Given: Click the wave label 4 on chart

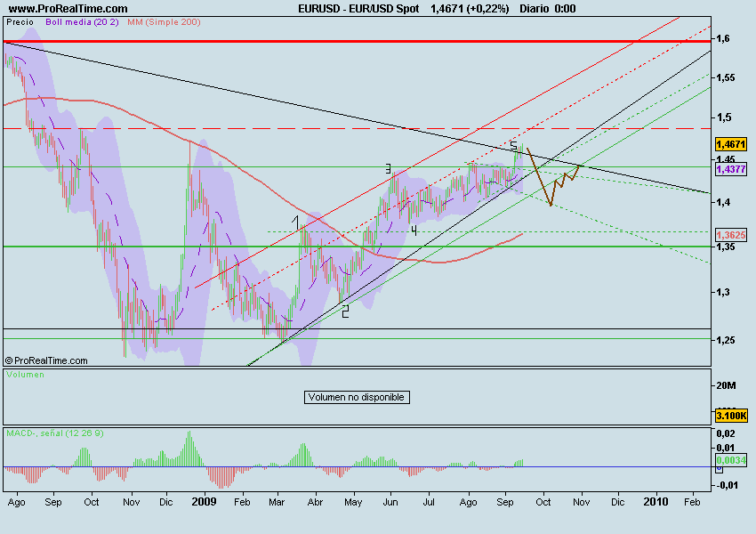Looking at the screenshot, I should coord(414,230).
